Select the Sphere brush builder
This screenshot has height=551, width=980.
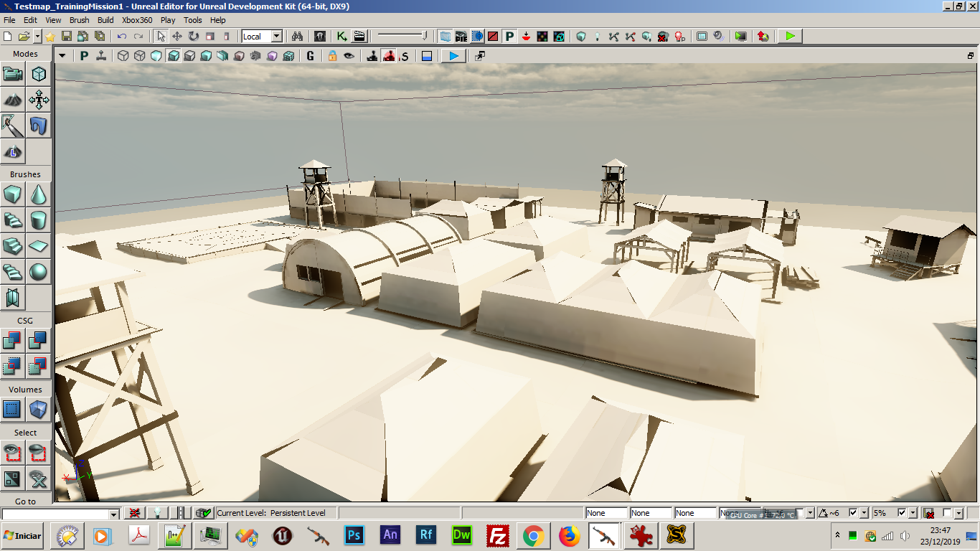coord(39,271)
